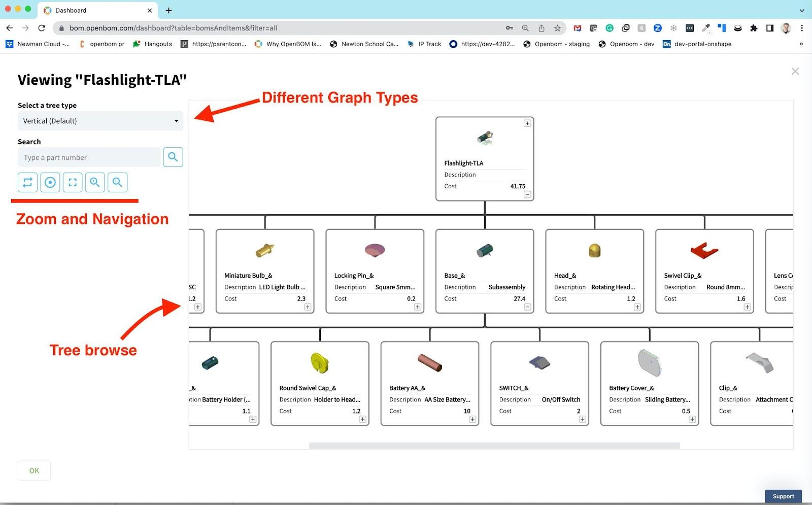The image size is (812, 505).
Task: Click the browser address bar URL
Action: (173, 28)
